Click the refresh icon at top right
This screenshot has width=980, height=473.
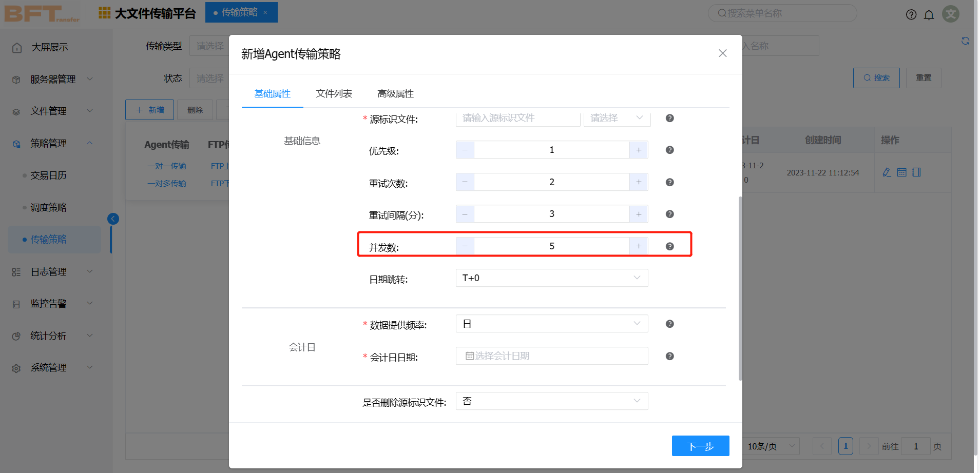pos(965,41)
